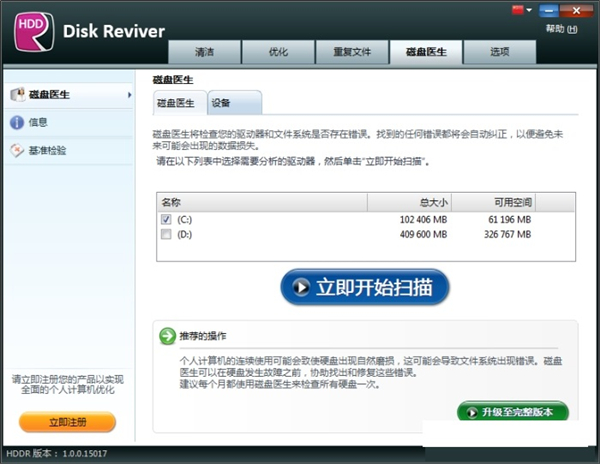The width and height of the screenshot is (600, 464).
Task: Uncheck the (C:) drive checkbox
Action: (166, 219)
